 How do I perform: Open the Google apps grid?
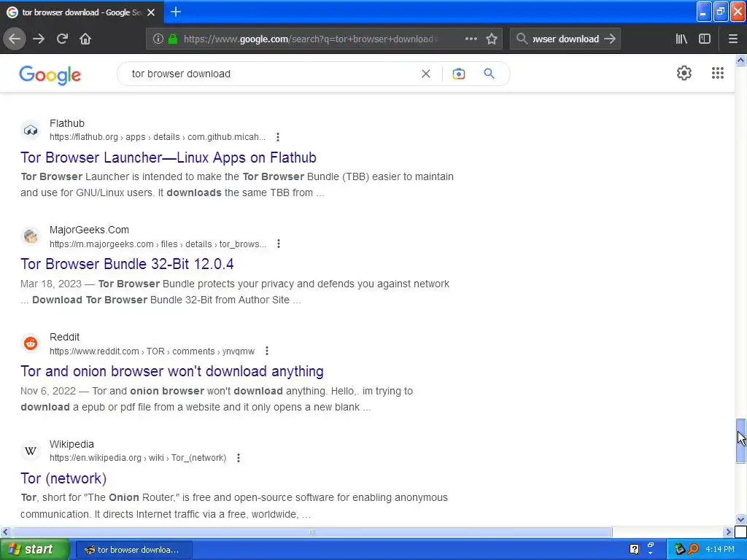(718, 73)
